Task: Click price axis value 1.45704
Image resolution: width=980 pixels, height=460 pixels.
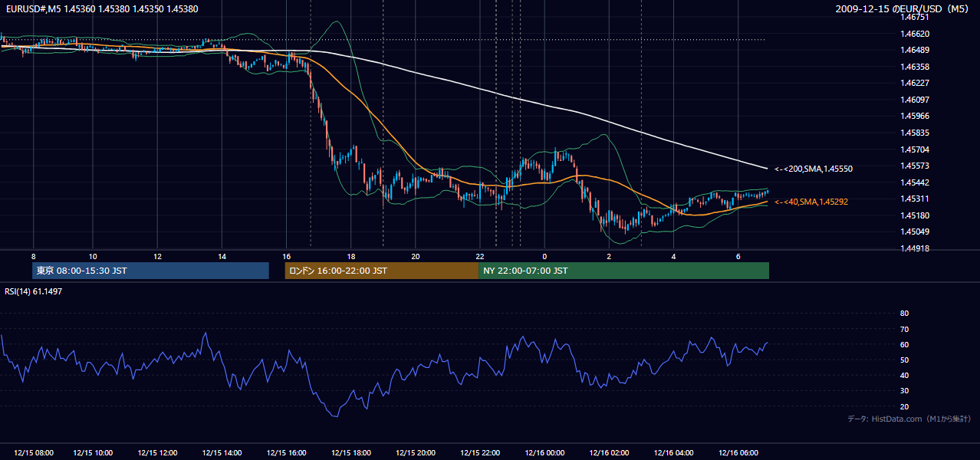Action: point(915,149)
